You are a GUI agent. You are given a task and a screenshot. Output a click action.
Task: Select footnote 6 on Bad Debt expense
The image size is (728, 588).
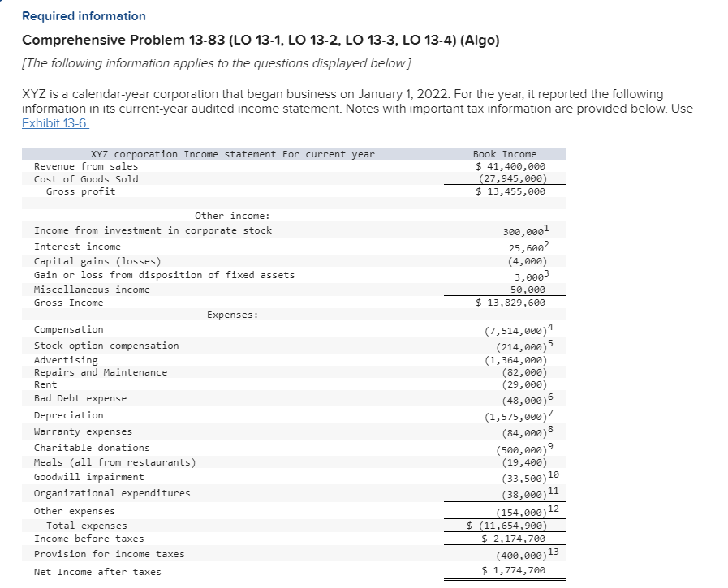(549, 397)
